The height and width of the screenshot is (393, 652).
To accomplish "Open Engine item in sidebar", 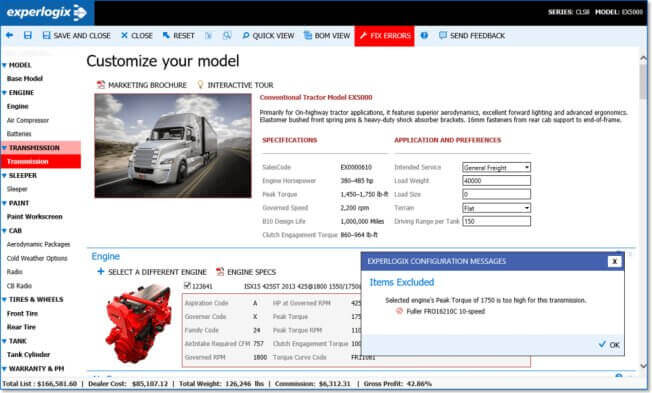I will pos(17,106).
